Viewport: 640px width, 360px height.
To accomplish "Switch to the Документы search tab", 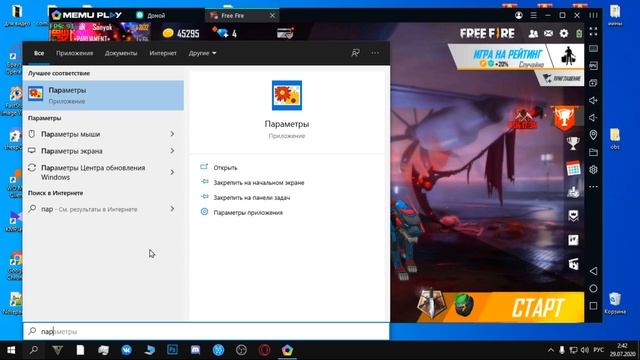I will 121,53.
